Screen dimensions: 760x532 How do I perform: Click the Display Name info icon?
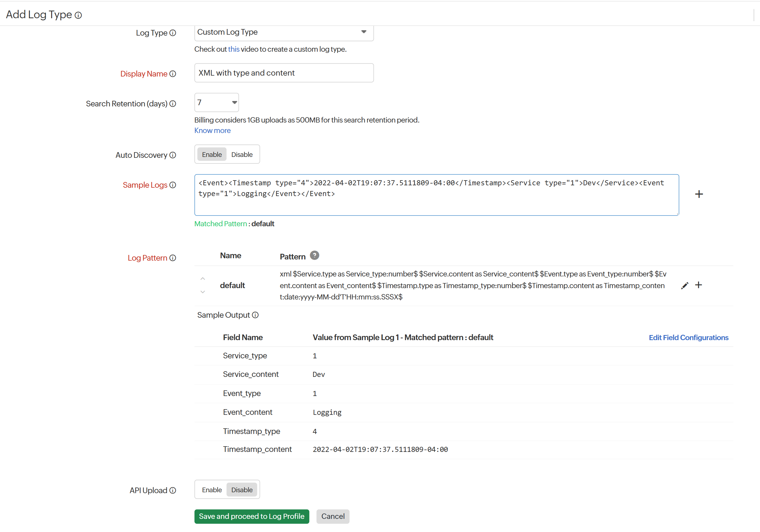[173, 74]
